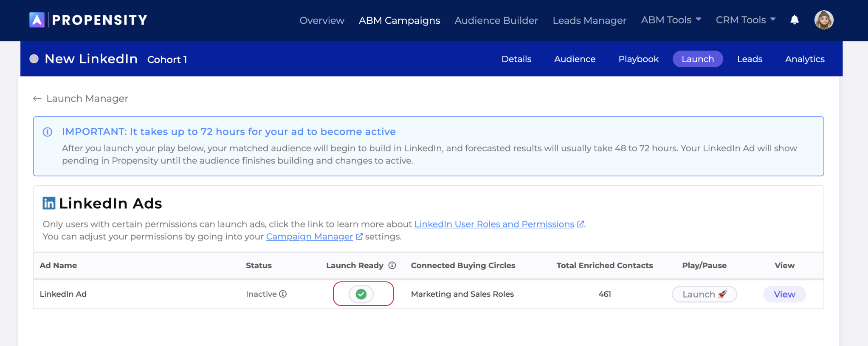868x346 pixels.
Task: Click the 461 enriched contacts value
Action: (605, 294)
